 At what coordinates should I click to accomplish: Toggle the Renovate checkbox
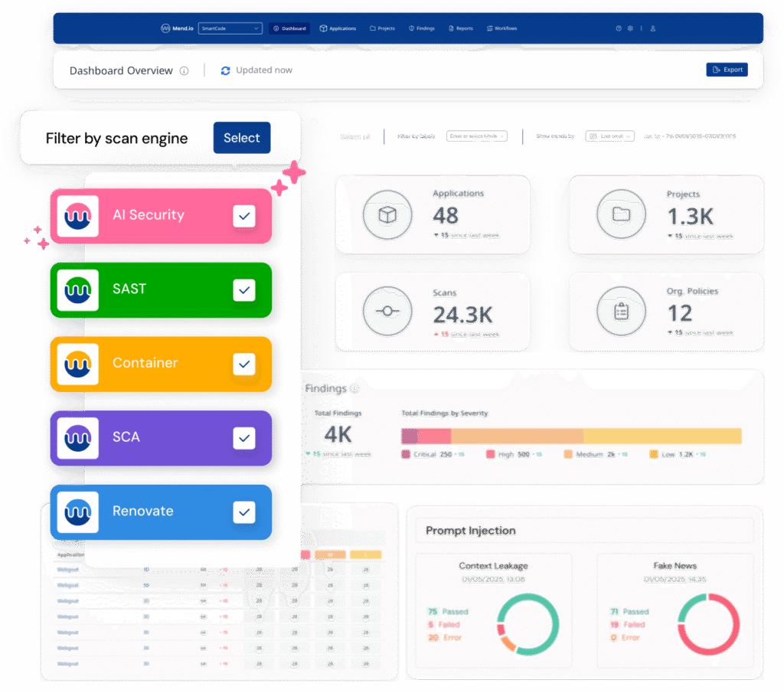click(244, 512)
